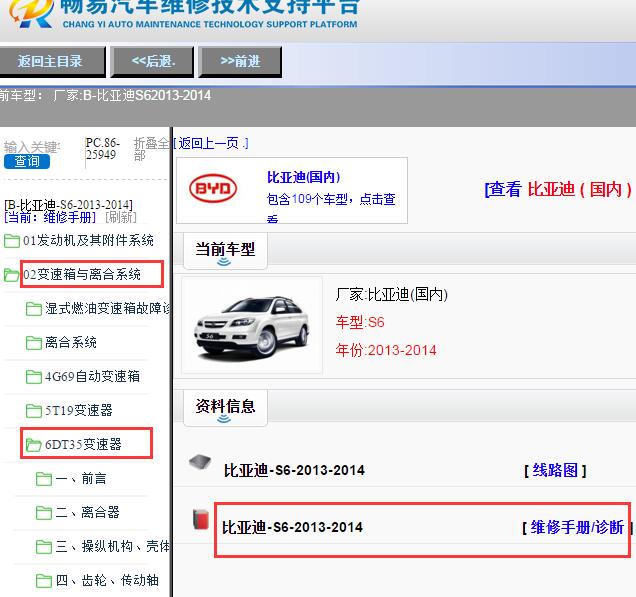The image size is (636, 597).
Task: Expand folder icon of 离合系统
Action: point(34,343)
